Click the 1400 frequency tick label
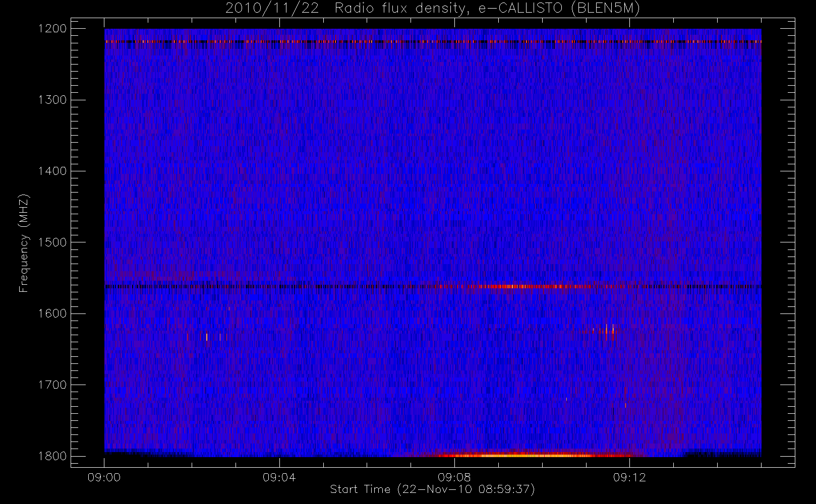This screenshot has width=816, height=504. (x=52, y=171)
